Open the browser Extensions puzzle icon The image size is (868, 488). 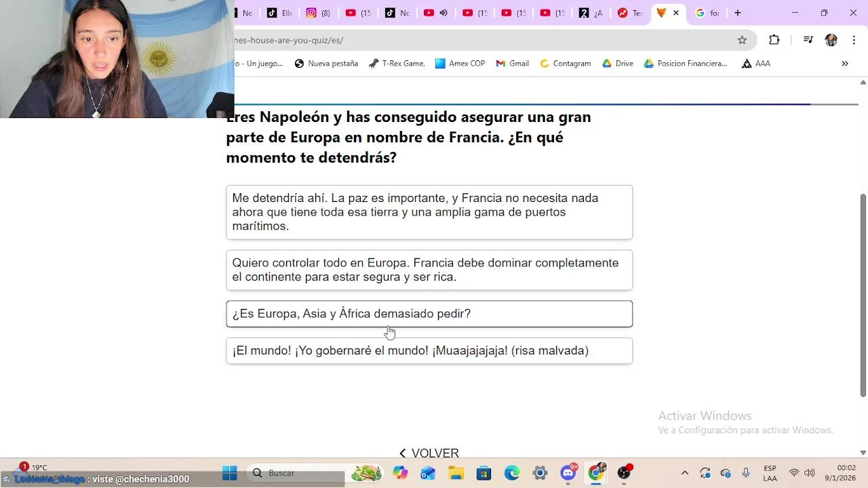[774, 40]
